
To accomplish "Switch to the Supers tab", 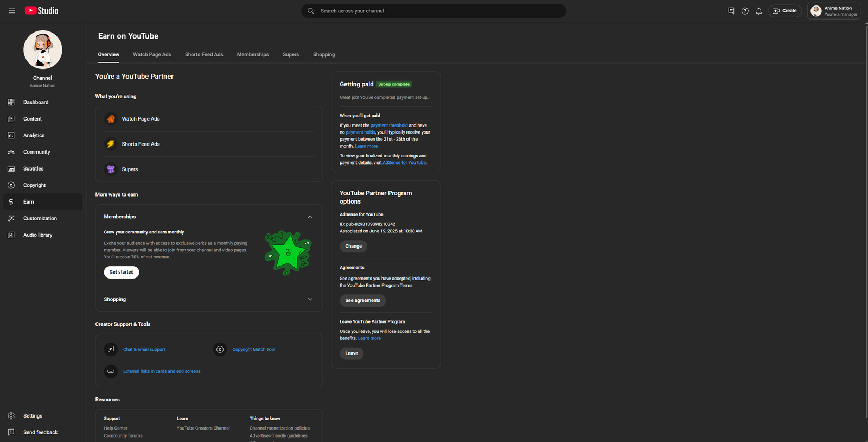I will (x=291, y=54).
